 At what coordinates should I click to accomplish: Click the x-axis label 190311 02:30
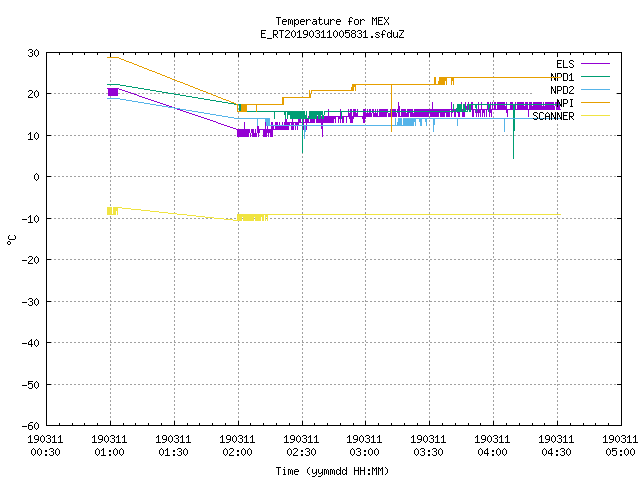pyautogui.click(x=302, y=446)
